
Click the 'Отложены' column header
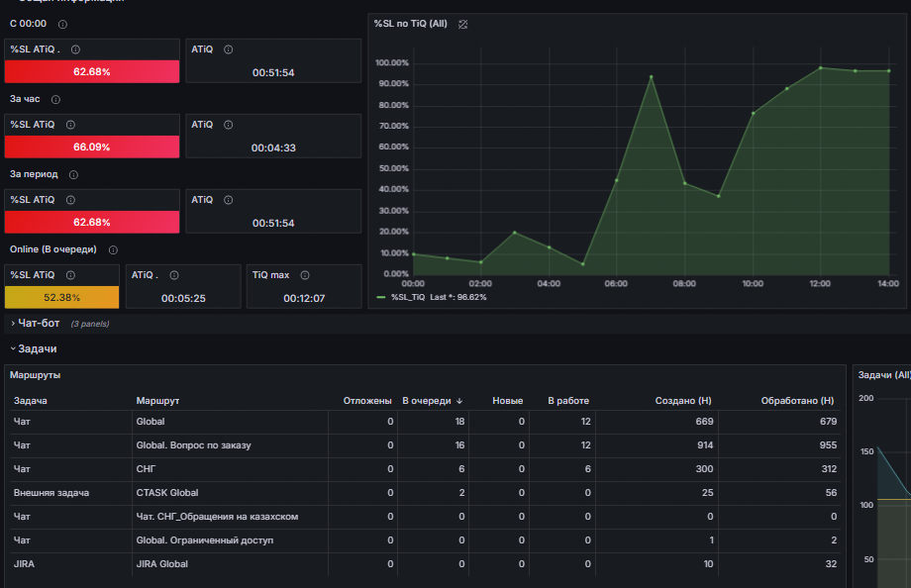click(x=367, y=401)
